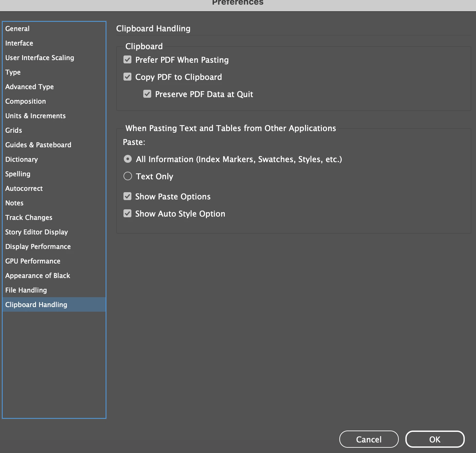Open Notes preferences

(54, 203)
